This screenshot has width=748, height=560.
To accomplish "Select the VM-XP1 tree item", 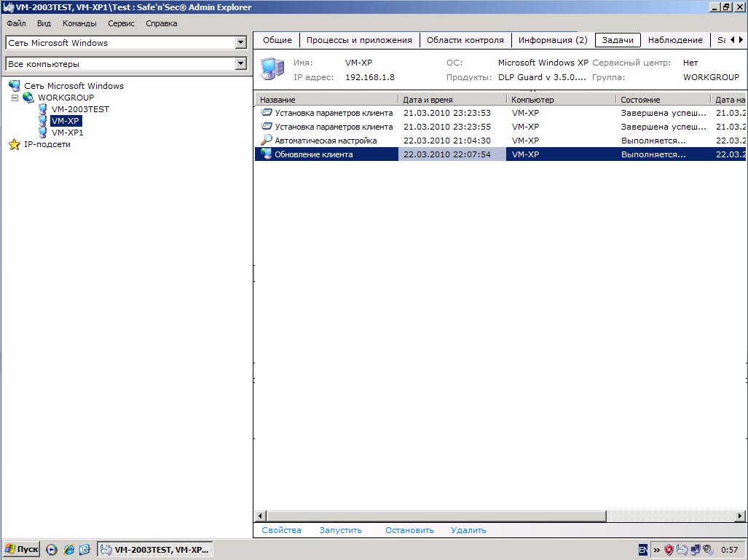I will (67, 133).
